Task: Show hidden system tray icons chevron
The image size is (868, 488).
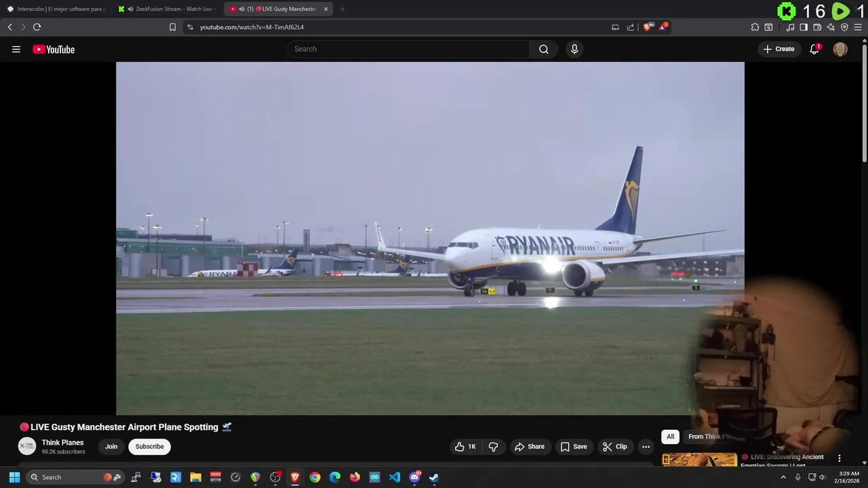Action: (x=783, y=477)
